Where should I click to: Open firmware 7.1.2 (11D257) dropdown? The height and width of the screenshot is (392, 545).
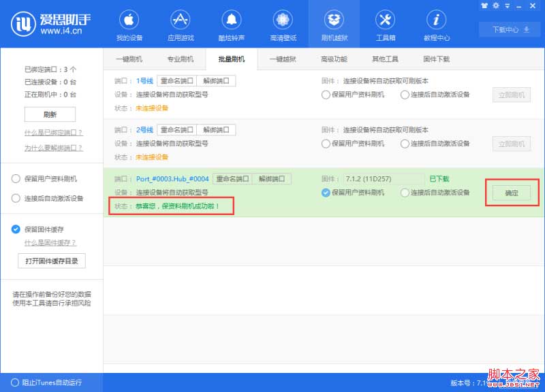click(x=384, y=179)
